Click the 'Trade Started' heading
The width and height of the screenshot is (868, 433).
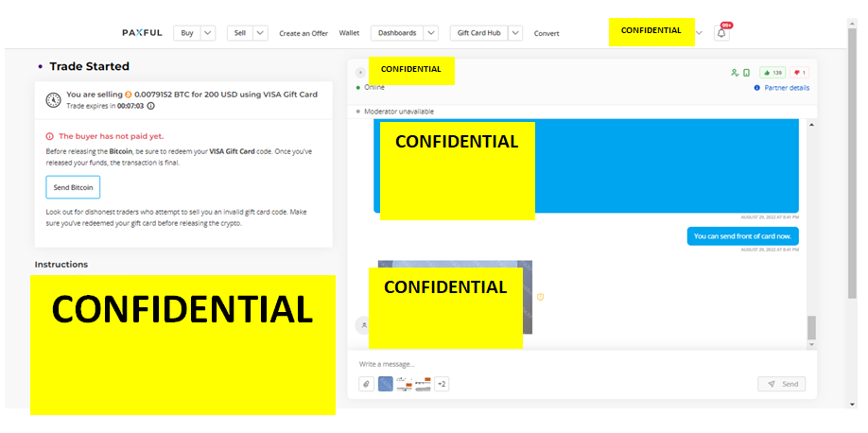pyautogui.click(x=89, y=66)
